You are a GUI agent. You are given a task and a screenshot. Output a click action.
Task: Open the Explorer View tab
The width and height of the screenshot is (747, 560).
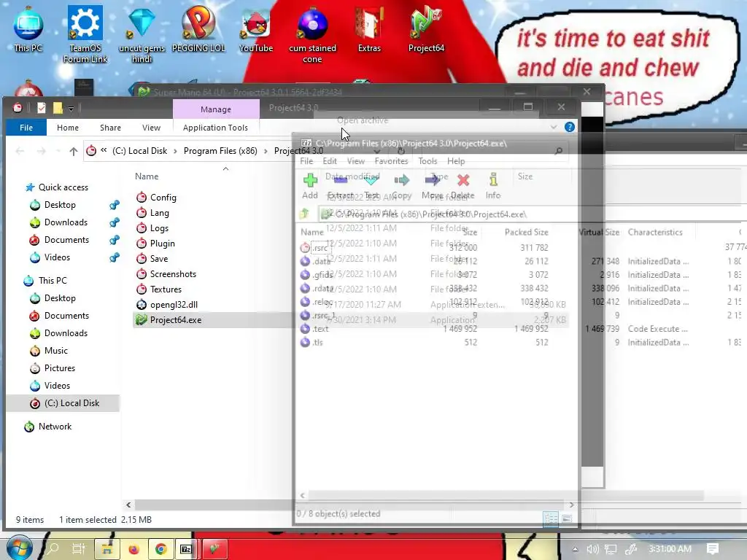tap(152, 128)
